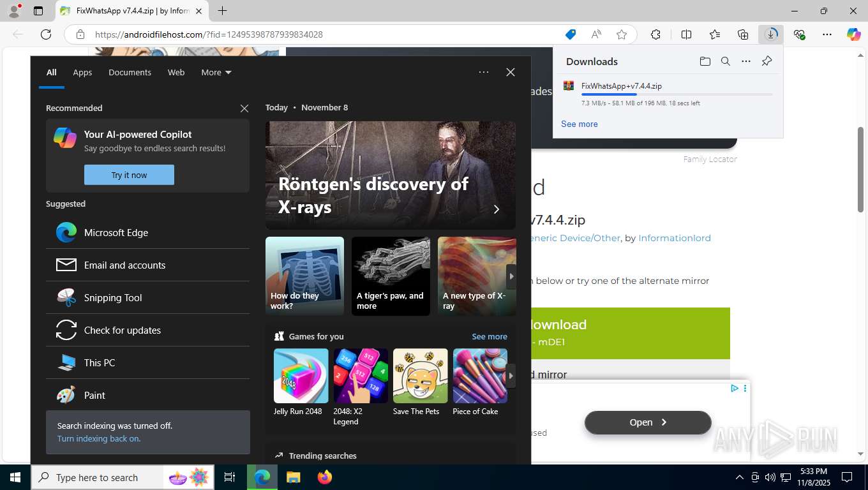Open Microsoft Edge suggestion
868x490 pixels.
coord(147,232)
